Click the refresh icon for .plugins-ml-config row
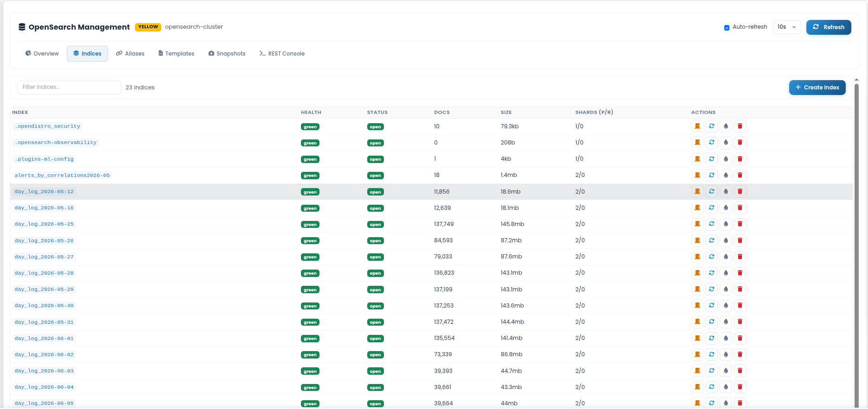868x409 pixels. pos(712,159)
